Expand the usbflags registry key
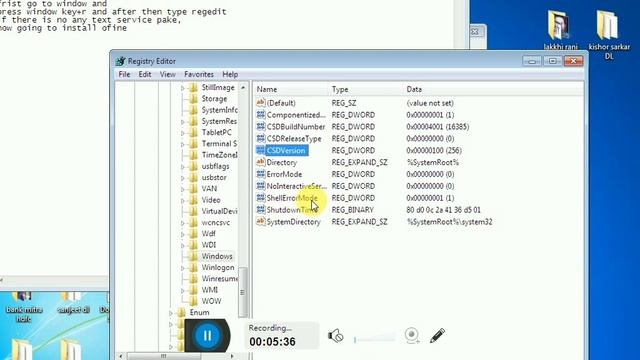Screen dimensions: 640x360 click(x=183, y=167)
